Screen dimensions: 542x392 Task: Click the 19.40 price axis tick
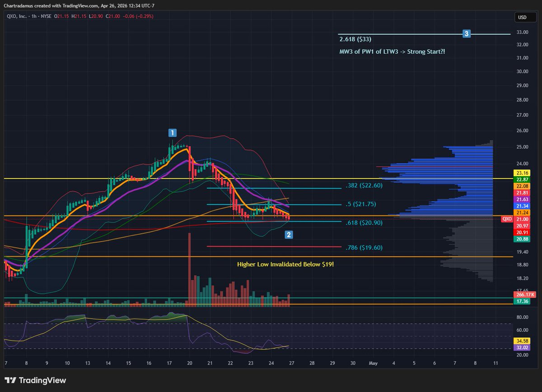click(523, 252)
